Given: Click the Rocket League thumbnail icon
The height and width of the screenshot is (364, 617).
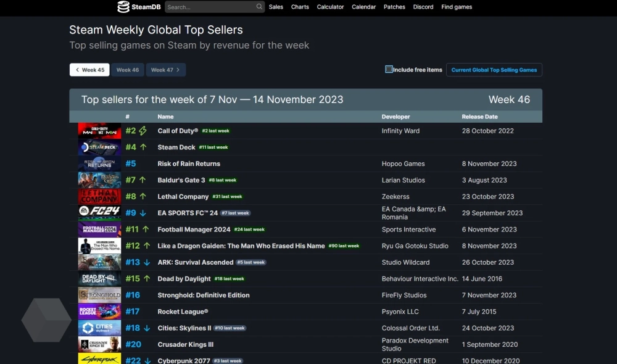Looking at the screenshot, I should click(99, 312).
